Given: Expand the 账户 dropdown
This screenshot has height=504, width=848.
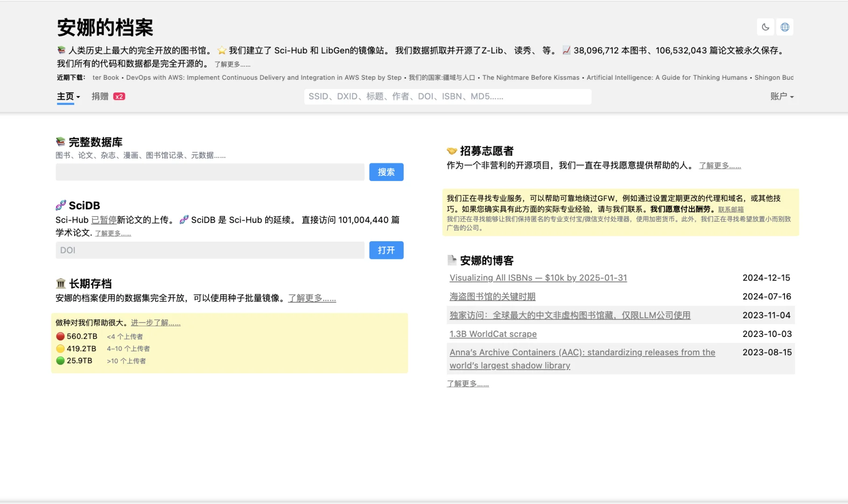Looking at the screenshot, I should pyautogui.click(x=782, y=97).
